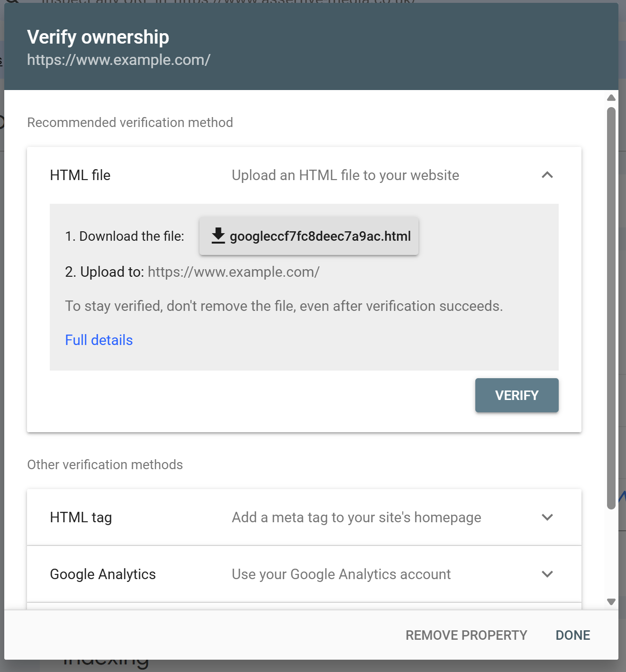Screen dimensions: 626x672
Task: Click "Upload an HTML file to your website" text
Action: (x=345, y=175)
